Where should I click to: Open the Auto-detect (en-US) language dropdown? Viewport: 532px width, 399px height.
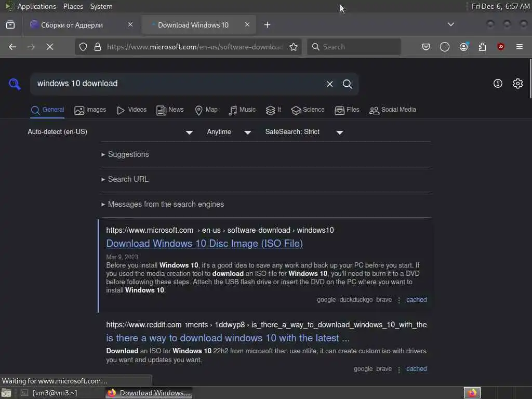(110, 132)
